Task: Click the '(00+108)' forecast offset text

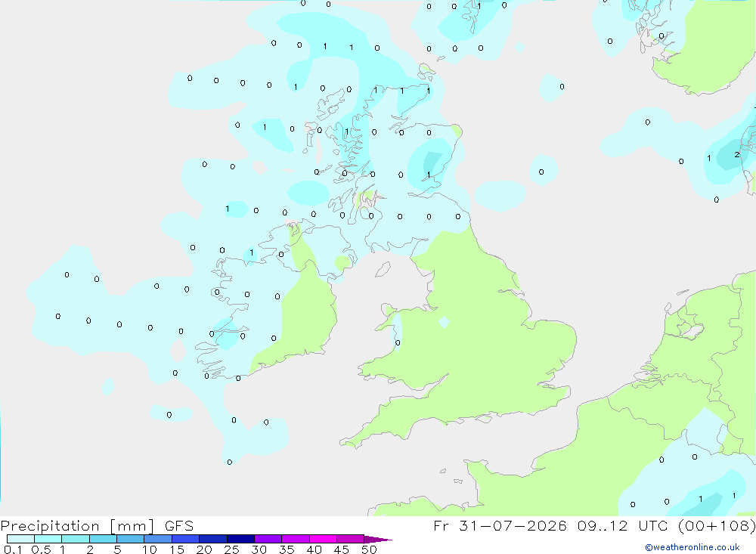Action: [x=717, y=525]
